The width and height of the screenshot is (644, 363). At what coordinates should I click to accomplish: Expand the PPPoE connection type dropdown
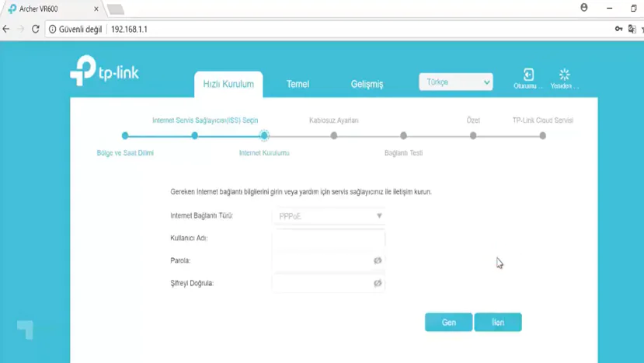329,216
